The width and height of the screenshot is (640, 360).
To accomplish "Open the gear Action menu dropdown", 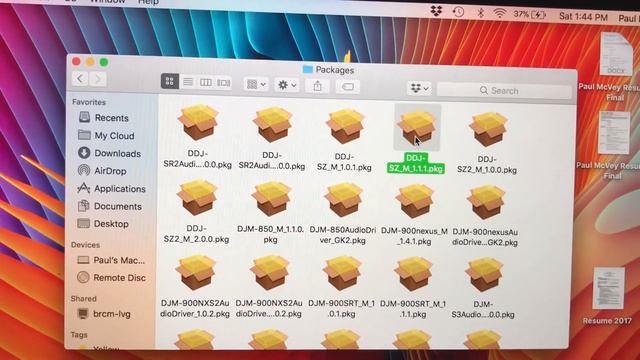I will click(287, 85).
